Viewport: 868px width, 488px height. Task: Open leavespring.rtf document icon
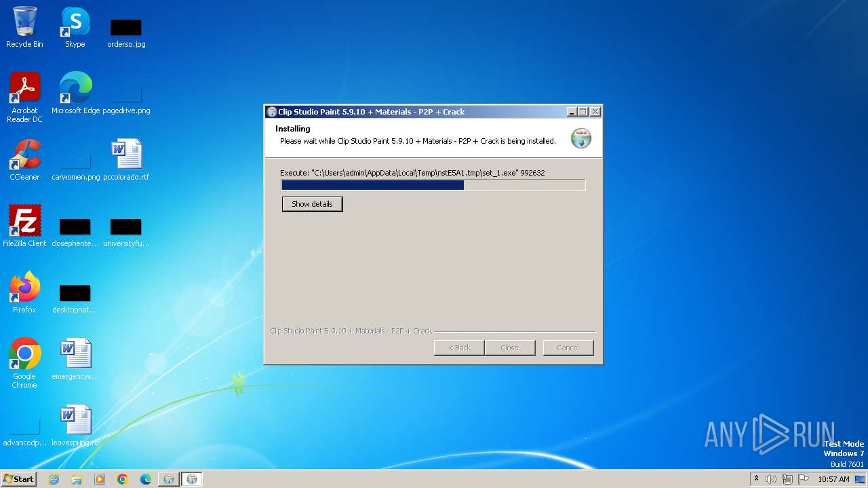tap(75, 426)
